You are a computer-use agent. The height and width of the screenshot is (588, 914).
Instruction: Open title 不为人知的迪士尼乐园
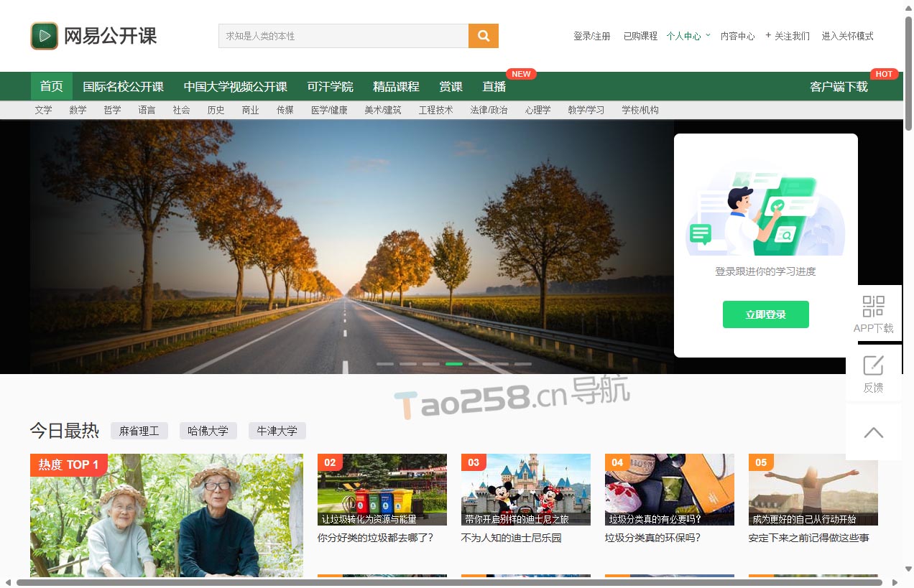[x=512, y=538]
